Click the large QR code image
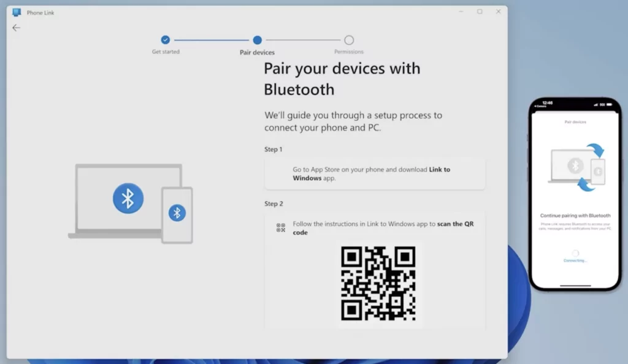The width and height of the screenshot is (628, 364). pos(378,283)
